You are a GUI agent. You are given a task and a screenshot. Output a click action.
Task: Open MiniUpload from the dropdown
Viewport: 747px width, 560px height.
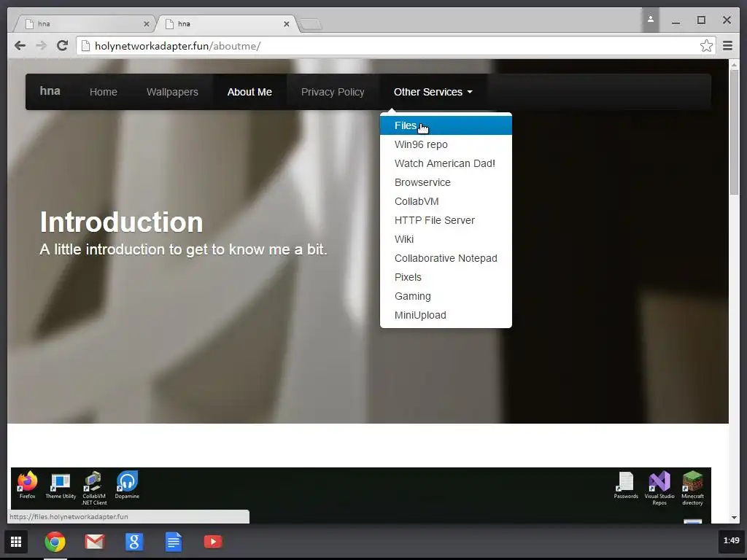coord(446,315)
